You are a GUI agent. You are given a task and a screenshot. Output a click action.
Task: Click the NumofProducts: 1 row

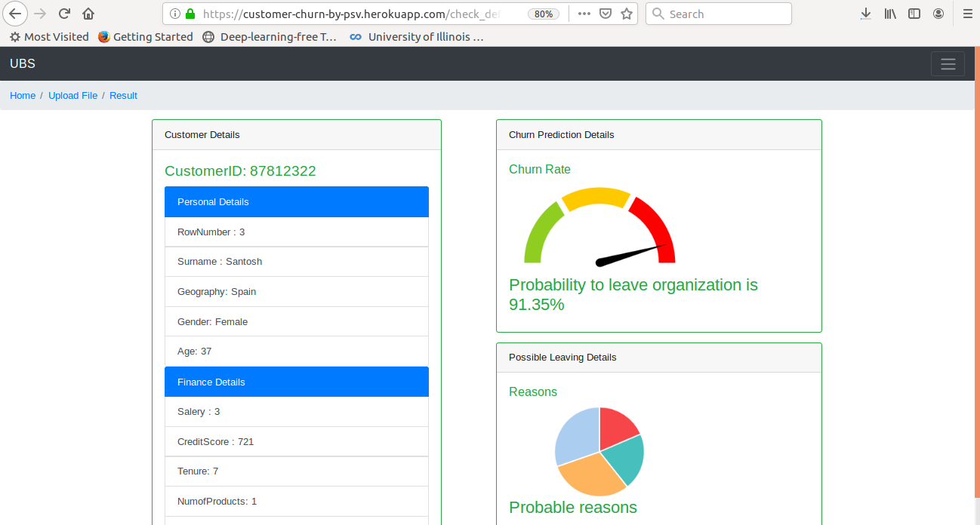[297, 502]
